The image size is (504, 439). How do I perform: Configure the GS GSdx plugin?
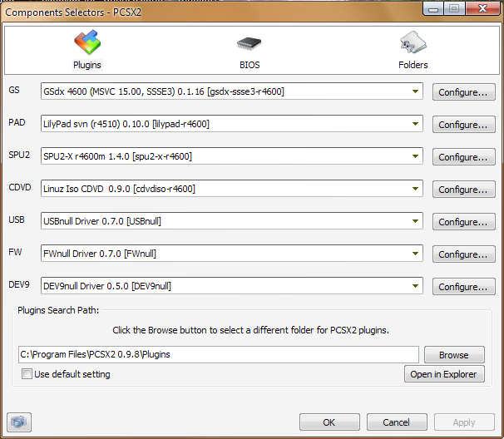click(x=463, y=92)
